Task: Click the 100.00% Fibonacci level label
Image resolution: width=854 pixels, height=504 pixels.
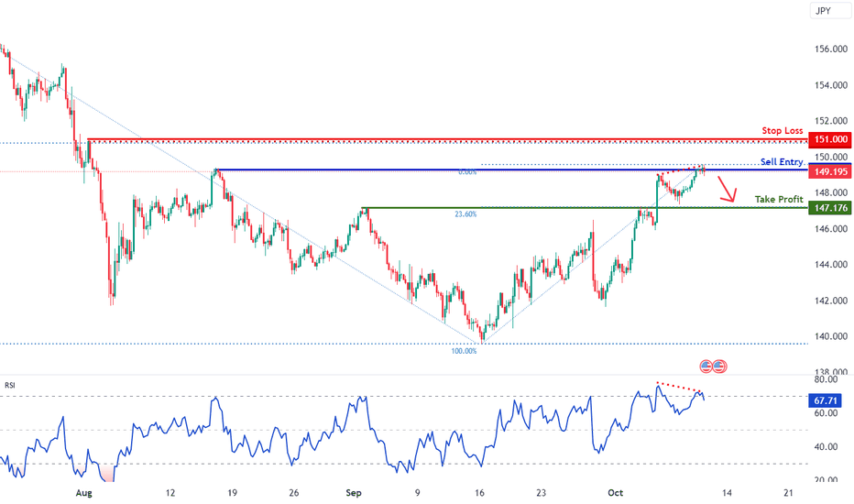Action: click(464, 351)
